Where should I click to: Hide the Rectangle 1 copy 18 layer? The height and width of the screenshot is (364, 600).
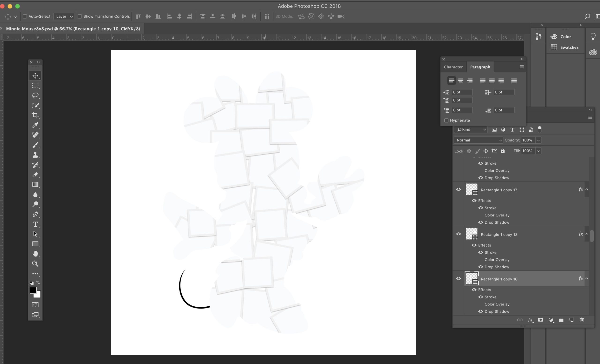coord(458,234)
